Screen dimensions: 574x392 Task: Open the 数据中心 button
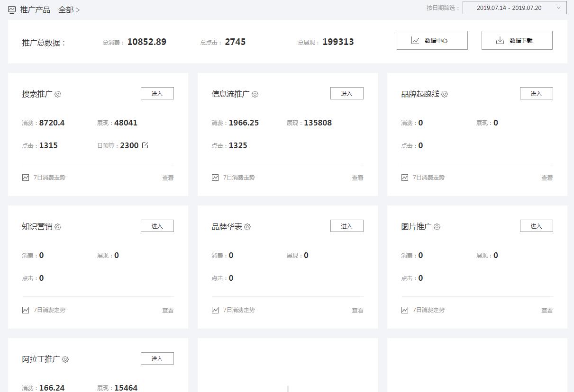432,40
